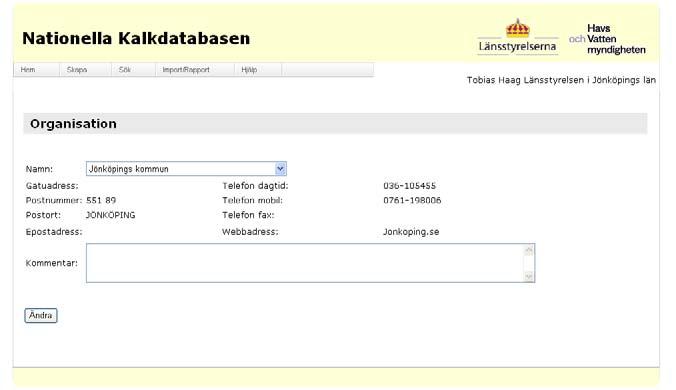Click the Kommentar scrollbar down arrow

(529, 276)
